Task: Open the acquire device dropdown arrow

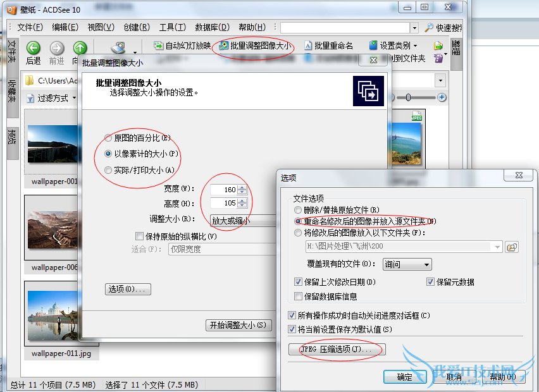Action: 135,52
